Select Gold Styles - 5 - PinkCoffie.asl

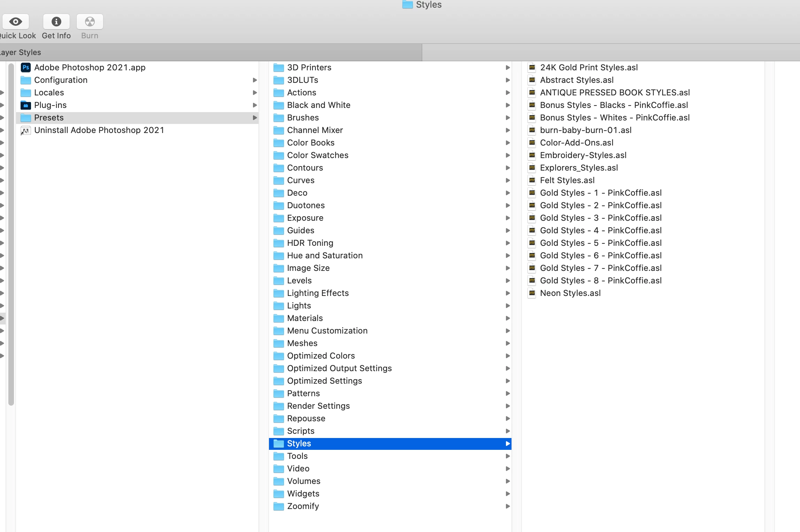point(600,243)
